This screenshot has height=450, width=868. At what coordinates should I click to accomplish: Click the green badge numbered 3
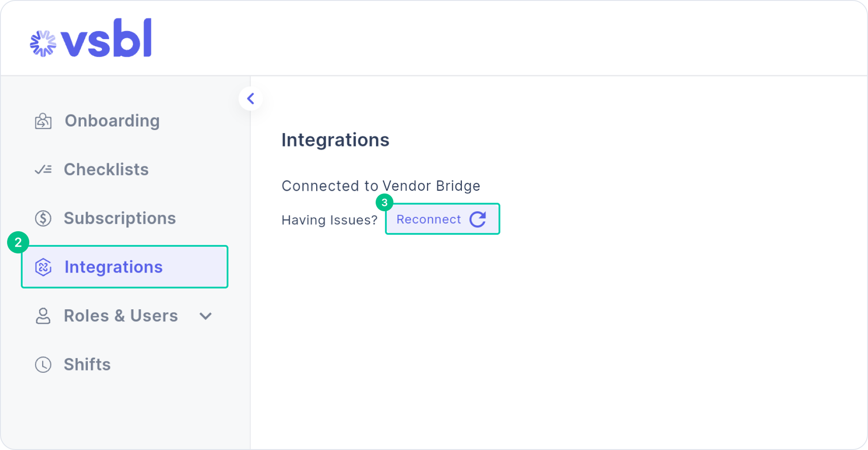385,202
